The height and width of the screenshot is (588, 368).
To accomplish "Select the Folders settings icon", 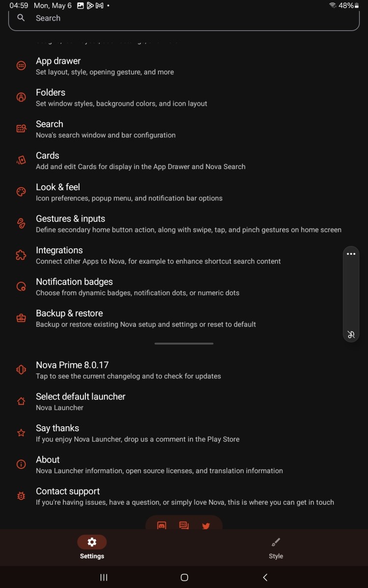I will coord(21,97).
